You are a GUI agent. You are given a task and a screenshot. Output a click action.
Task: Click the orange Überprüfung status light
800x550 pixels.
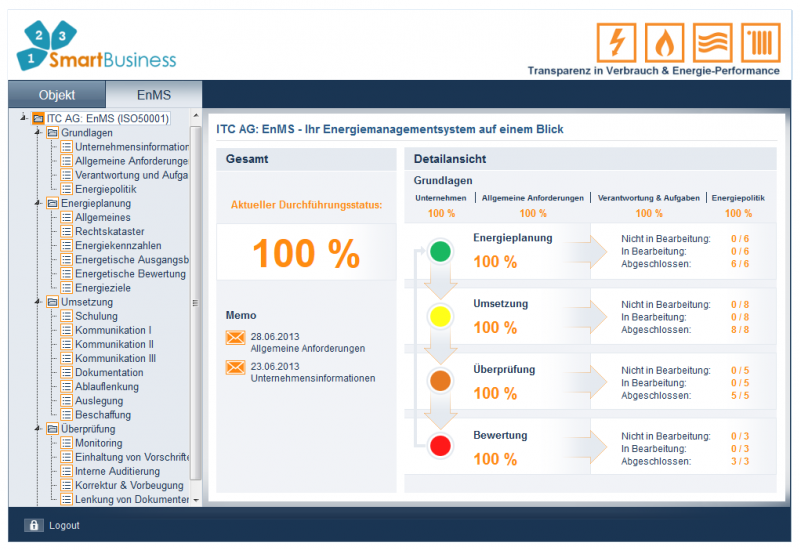pyautogui.click(x=440, y=381)
